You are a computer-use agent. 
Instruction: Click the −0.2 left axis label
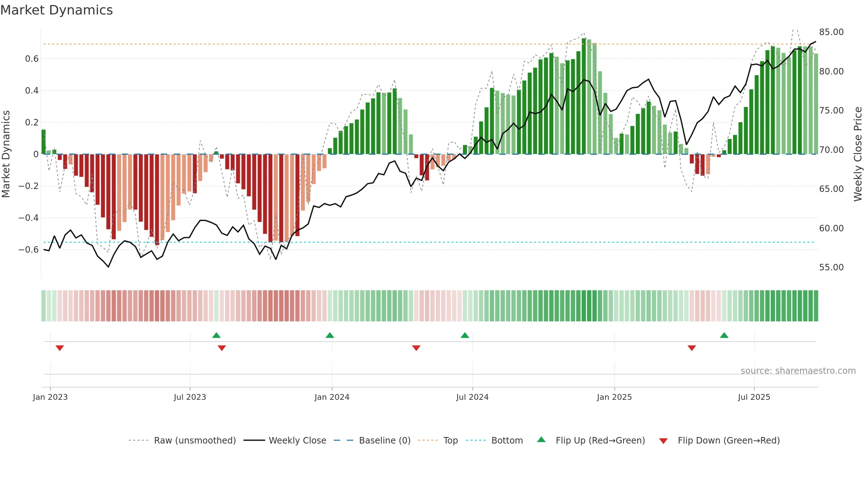(x=29, y=186)
